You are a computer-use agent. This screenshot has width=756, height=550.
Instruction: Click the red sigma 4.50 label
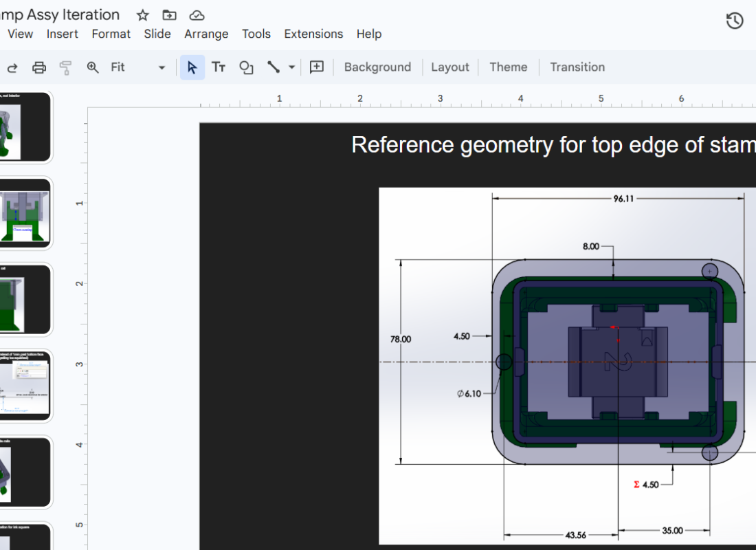[x=646, y=485]
